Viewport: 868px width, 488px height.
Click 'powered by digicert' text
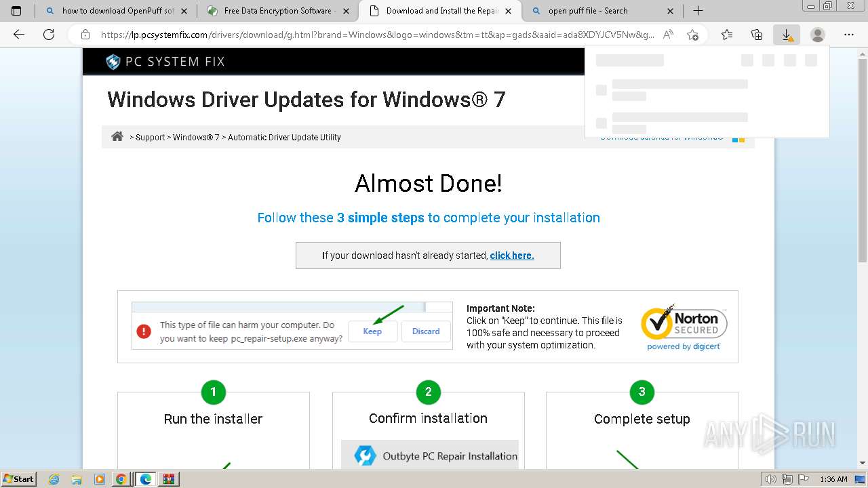pos(684,346)
